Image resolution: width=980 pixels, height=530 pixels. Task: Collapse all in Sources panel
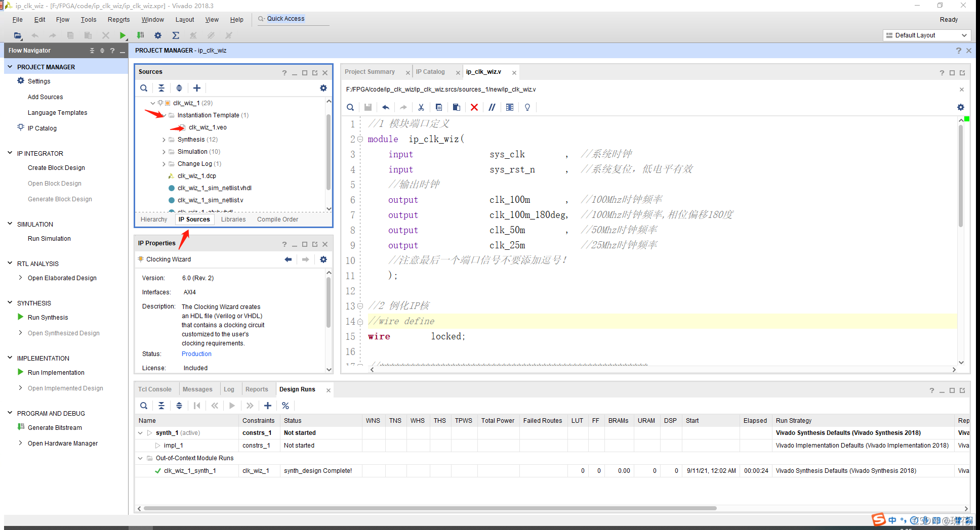coord(161,88)
